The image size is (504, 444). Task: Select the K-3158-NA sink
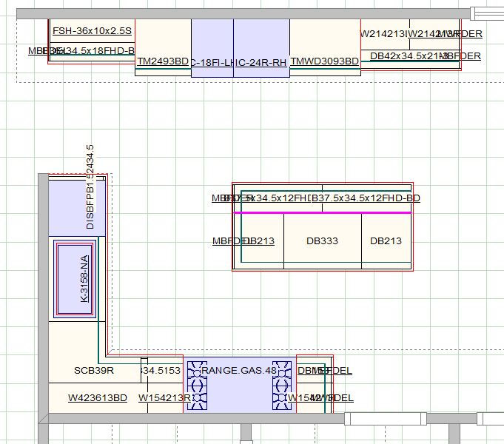click(75, 279)
